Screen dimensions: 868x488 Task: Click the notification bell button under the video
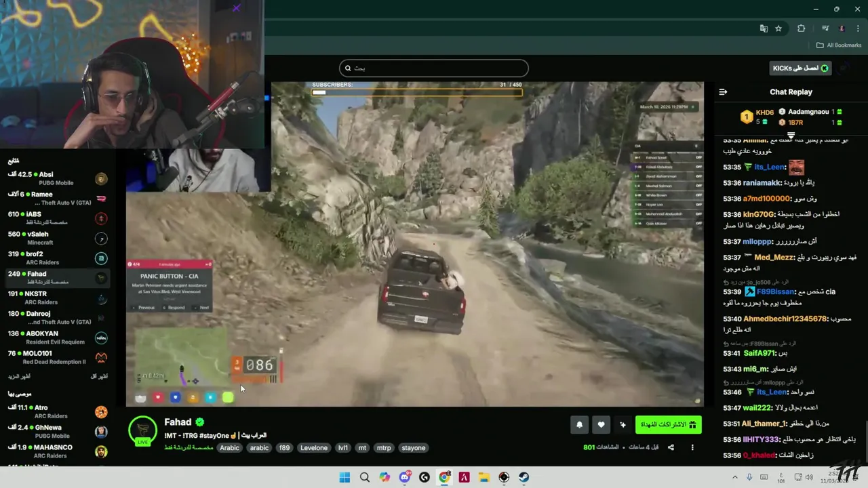(x=579, y=425)
